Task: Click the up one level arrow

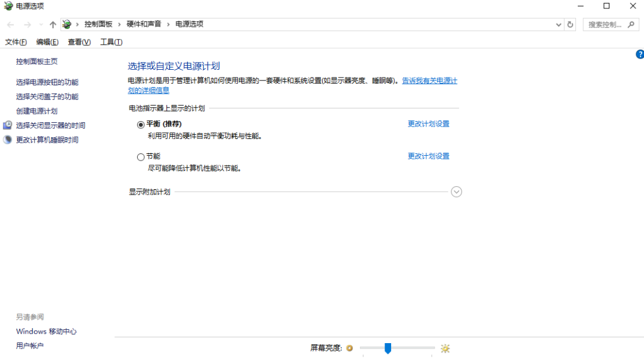Action: [52, 24]
